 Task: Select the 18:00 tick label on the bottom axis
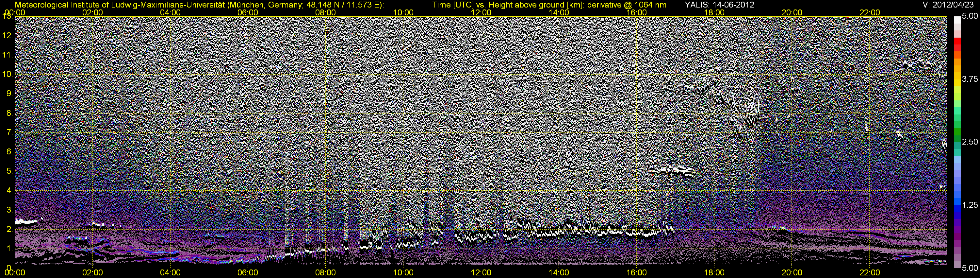click(x=714, y=273)
